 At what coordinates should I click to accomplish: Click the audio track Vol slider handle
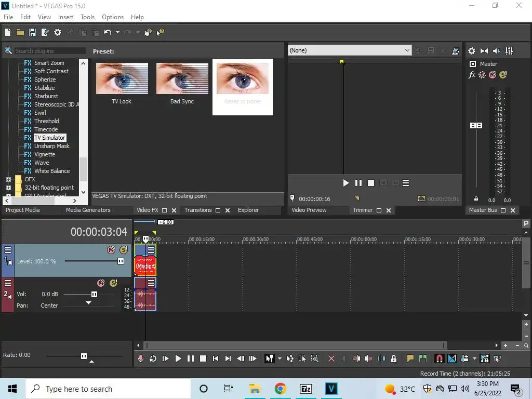(94, 294)
